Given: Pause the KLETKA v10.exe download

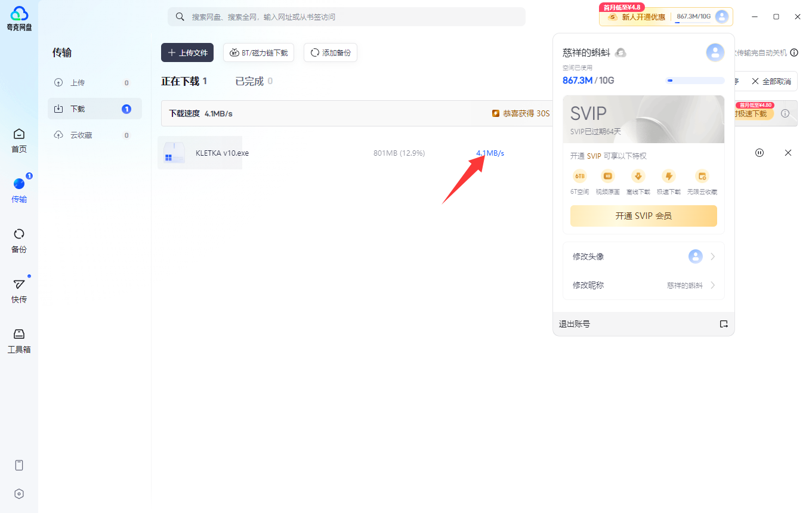Looking at the screenshot, I should (759, 153).
